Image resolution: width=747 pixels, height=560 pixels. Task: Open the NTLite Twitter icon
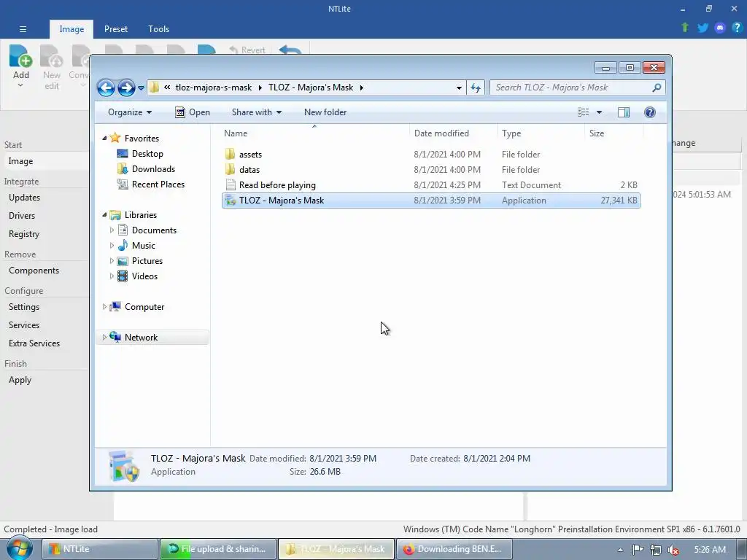tap(703, 28)
